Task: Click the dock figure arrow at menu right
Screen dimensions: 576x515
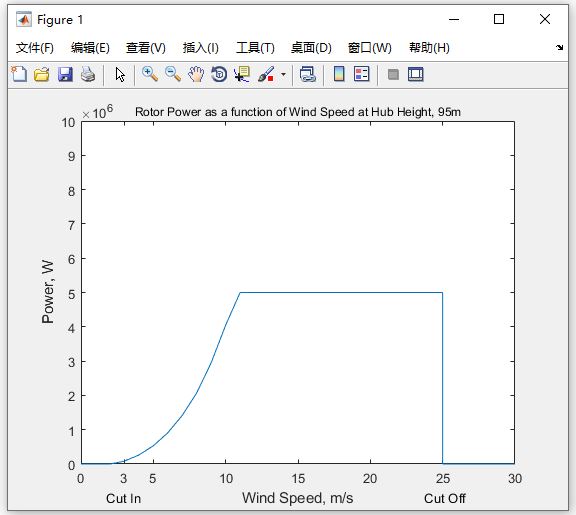Action: [559, 47]
